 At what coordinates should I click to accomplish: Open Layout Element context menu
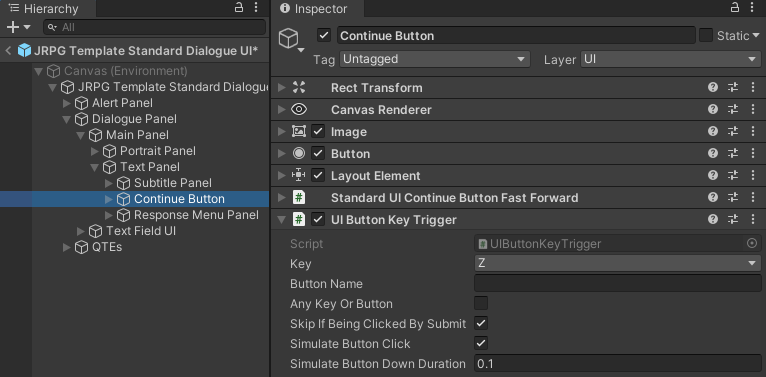click(x=753, y=175)
